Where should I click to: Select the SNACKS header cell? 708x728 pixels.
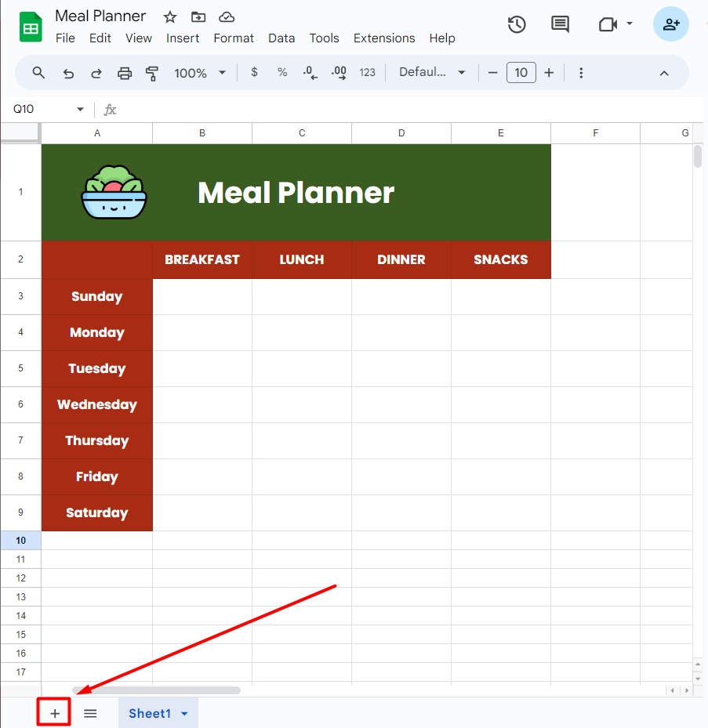501,259
